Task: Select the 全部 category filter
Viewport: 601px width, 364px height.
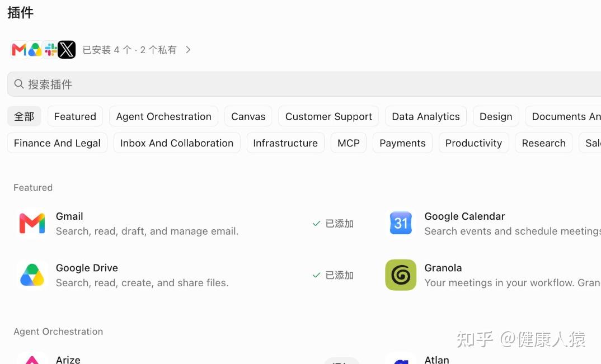Action: pyautogui.click(x=24, y=116)
